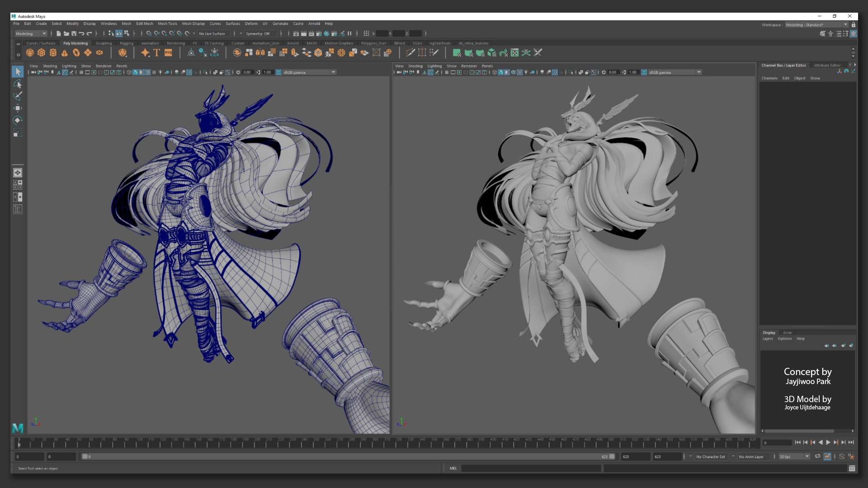Image resolution: width=868 pixels, height=488 pixels.
Task: Toggle playback looping button
Action: pyautogui.click(x=817, y=456)
